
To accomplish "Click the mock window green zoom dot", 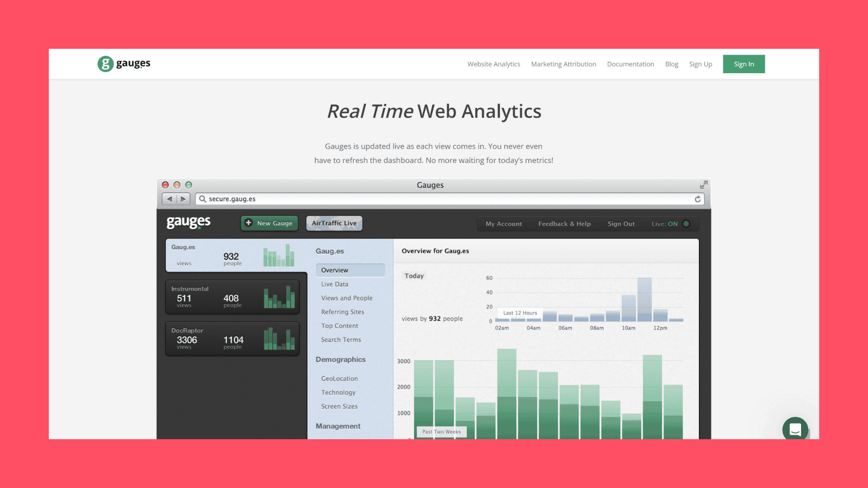I will click(x=189, y=185).
